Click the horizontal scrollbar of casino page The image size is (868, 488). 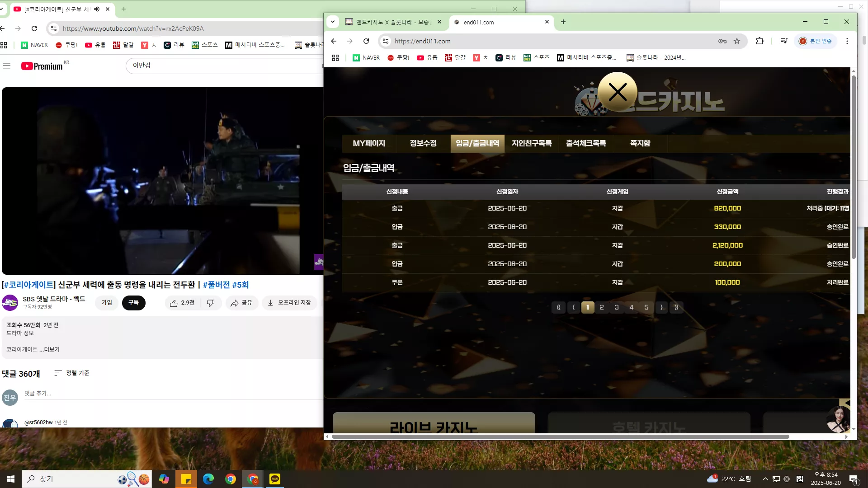(561, 437)
